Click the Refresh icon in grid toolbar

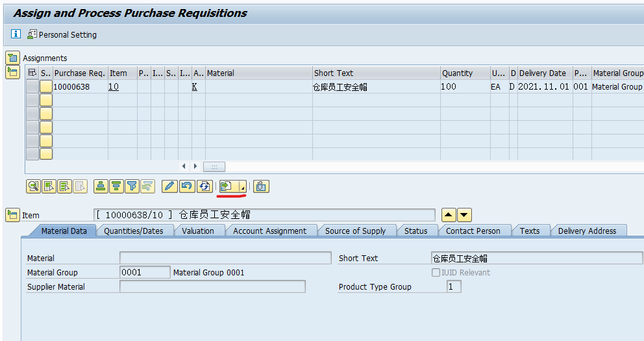(204, 186)
